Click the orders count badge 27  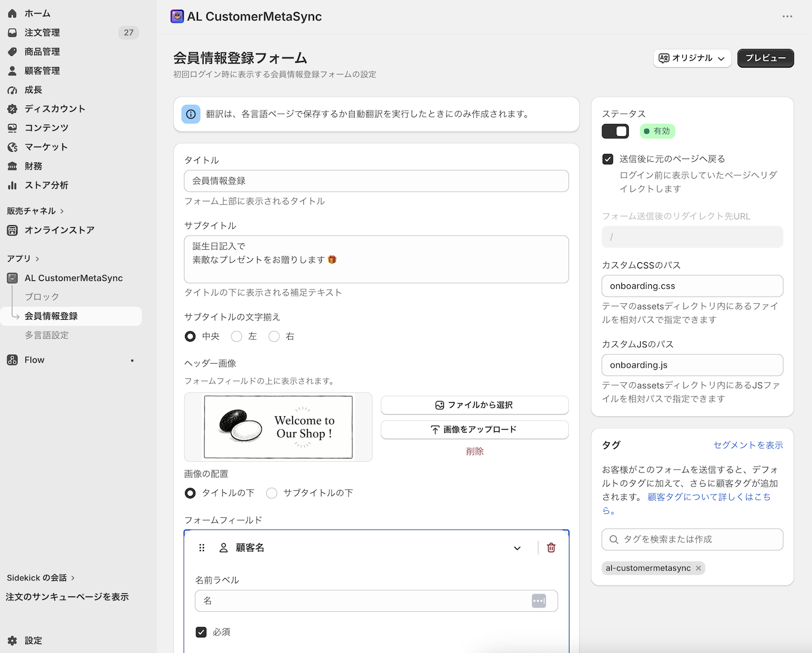click(x=129, y=33)
